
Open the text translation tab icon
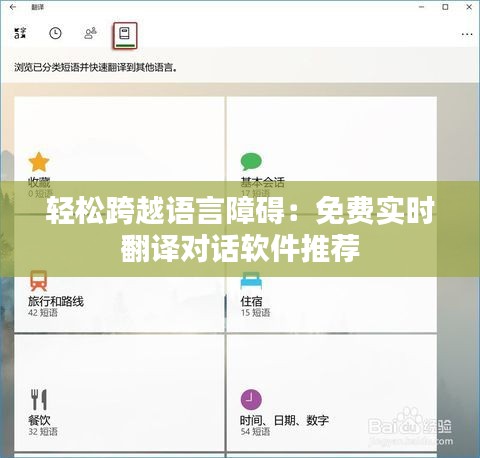20,33
